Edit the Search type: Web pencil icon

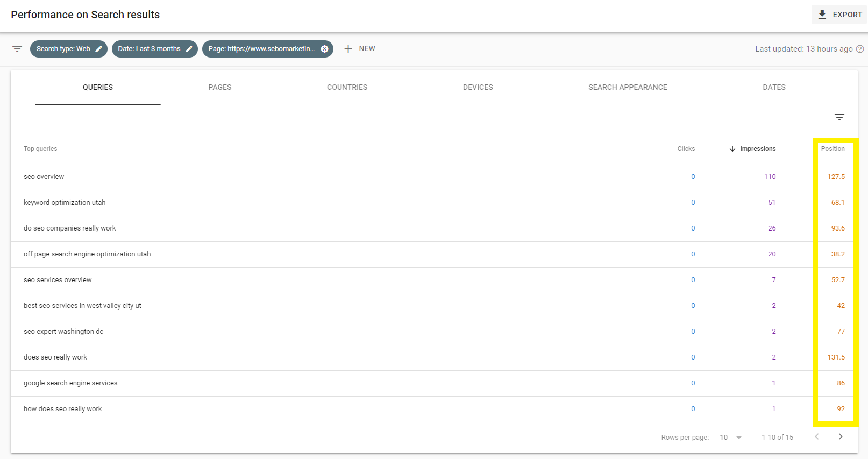[98, 49]
